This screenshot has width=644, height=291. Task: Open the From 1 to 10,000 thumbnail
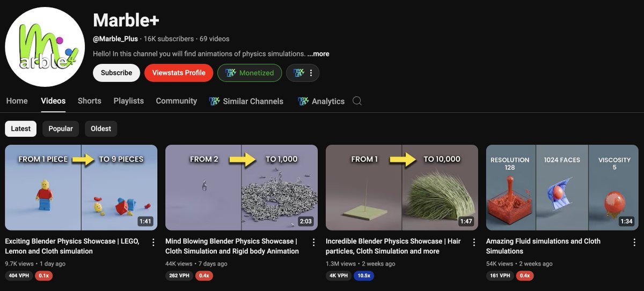[x=402, y=188]
